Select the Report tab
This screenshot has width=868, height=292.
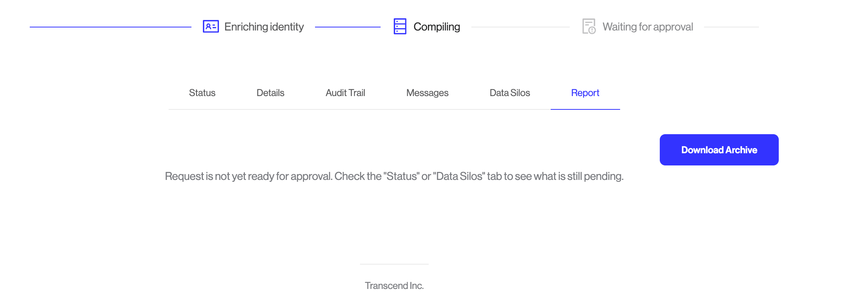pos(585,93)
